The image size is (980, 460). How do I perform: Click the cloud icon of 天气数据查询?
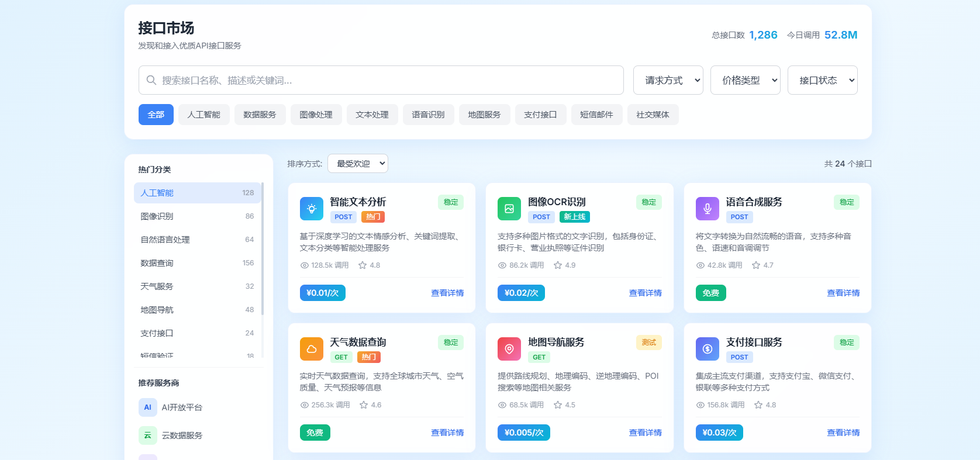[311, 349]
